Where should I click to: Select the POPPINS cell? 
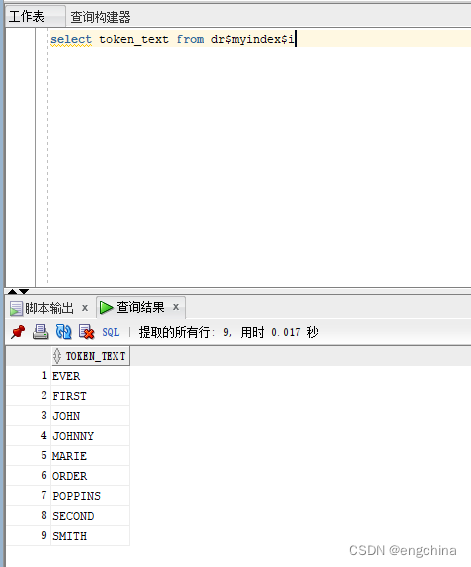[x=90, y=496]
